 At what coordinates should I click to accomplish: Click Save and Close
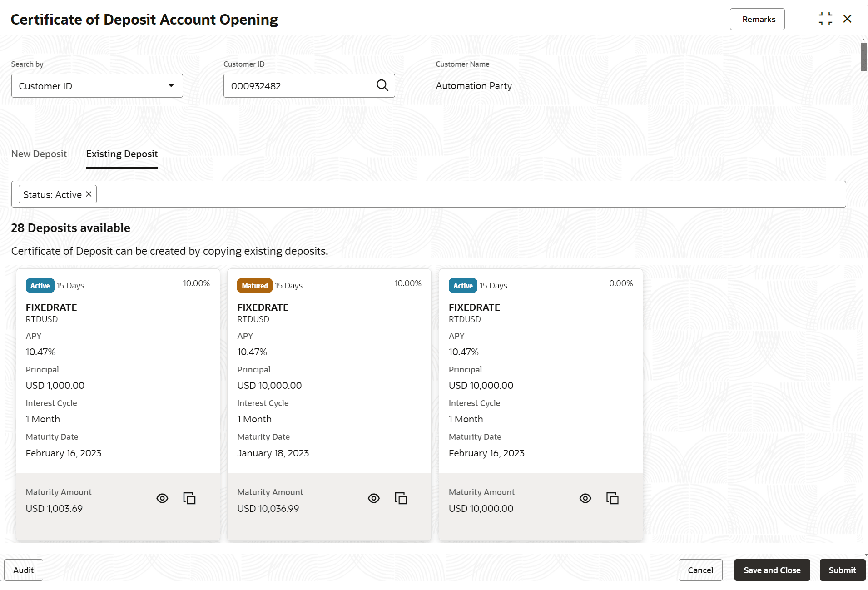coord(772,570)
